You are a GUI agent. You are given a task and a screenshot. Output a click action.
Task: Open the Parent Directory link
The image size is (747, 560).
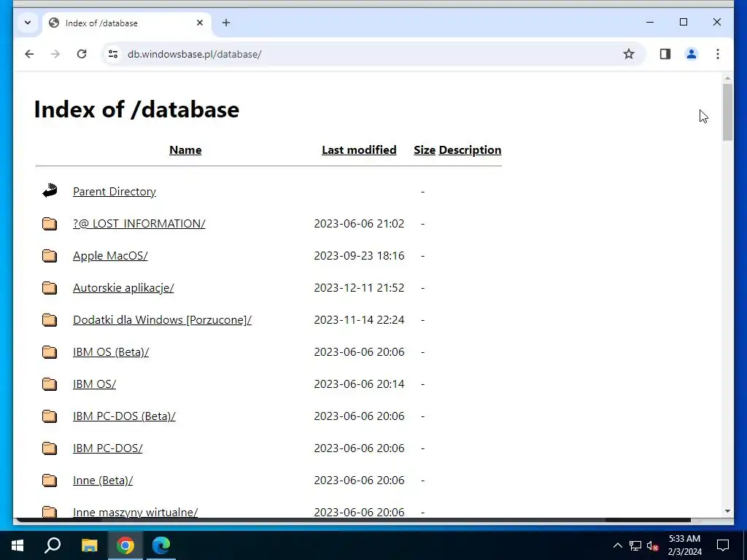[115, 192]
